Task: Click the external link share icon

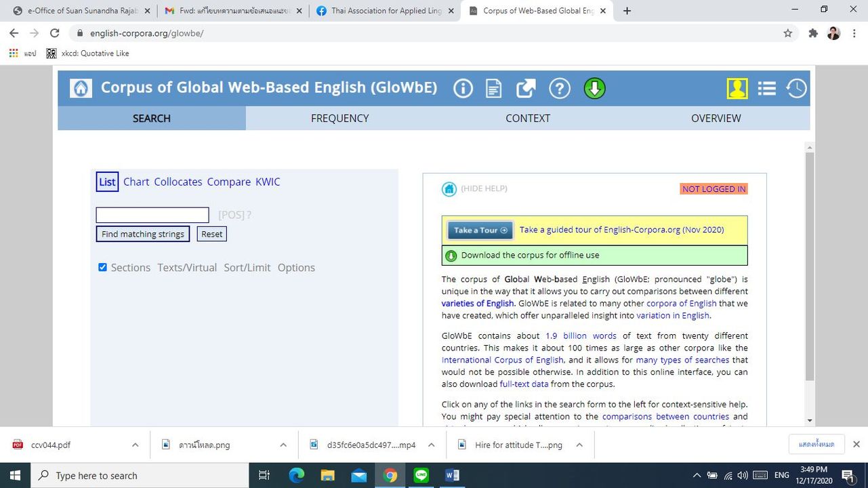Action: coord(526,88)
